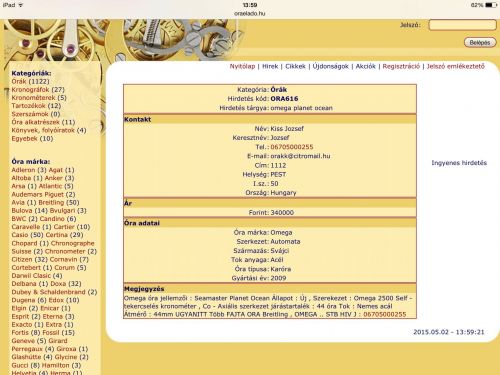Open Casio (50) brand listing
This screenshot has height=375, width=500.
coord(27,235)
